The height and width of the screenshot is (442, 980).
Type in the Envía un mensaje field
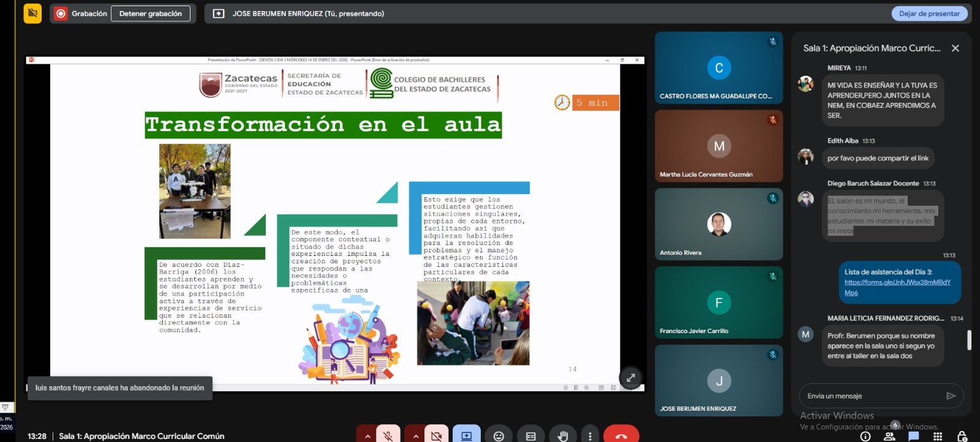[870, 396]
